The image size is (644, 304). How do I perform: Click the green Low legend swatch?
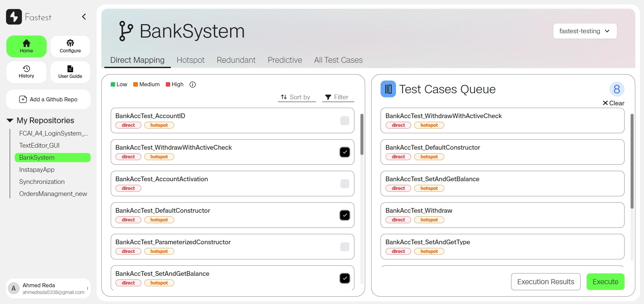click(113, 85)
